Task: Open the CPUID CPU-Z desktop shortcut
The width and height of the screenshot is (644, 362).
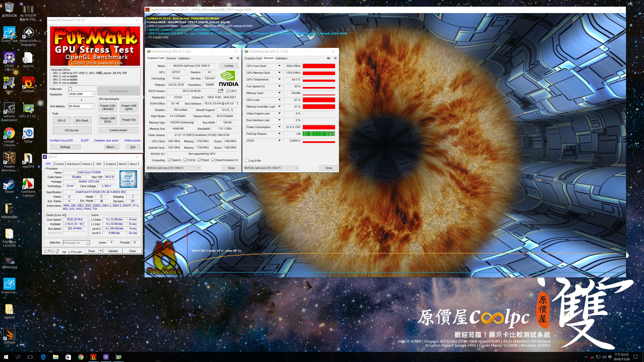Action: pyautogui.click(x=9, y=62)
